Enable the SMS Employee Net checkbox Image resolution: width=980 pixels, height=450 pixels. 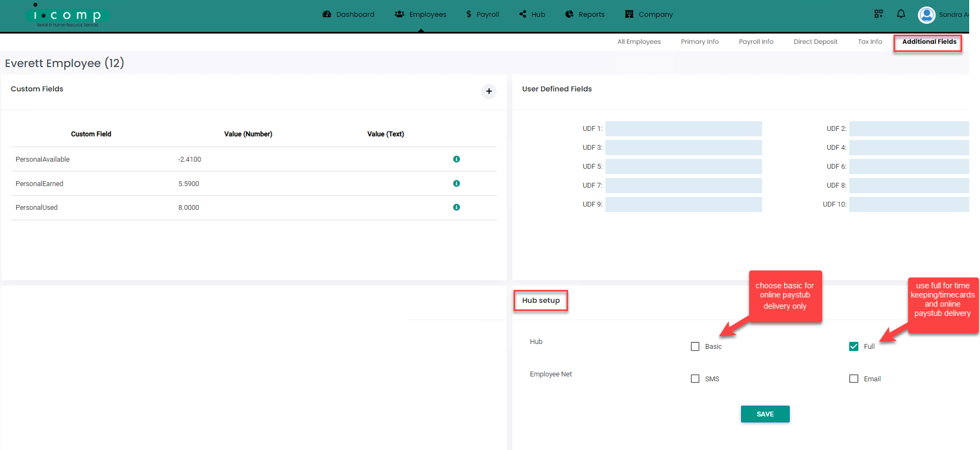pyautogui.click(x=695, y=379)
